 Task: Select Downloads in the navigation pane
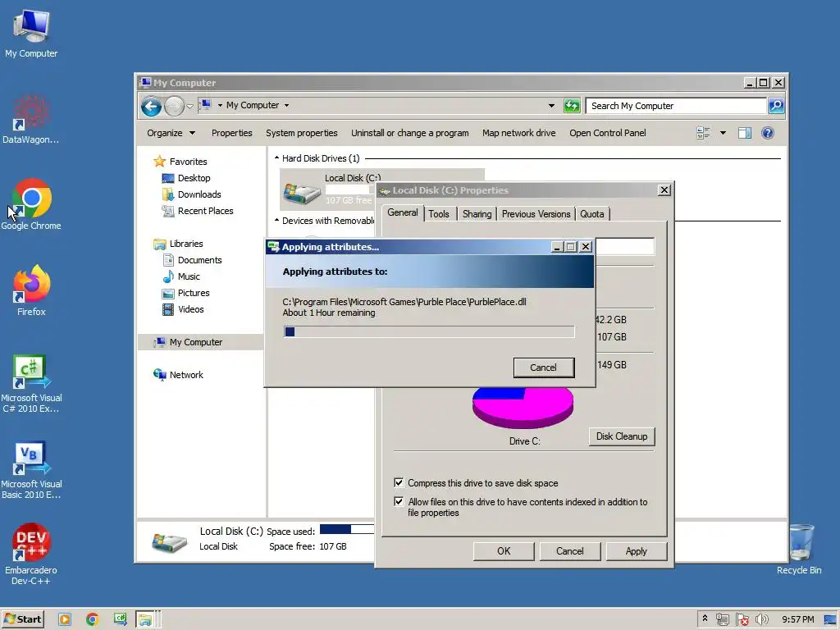(192, 194)
